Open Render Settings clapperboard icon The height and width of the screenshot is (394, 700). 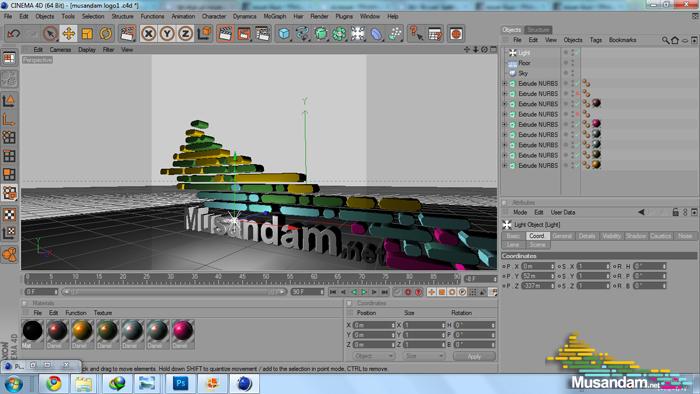262,33
